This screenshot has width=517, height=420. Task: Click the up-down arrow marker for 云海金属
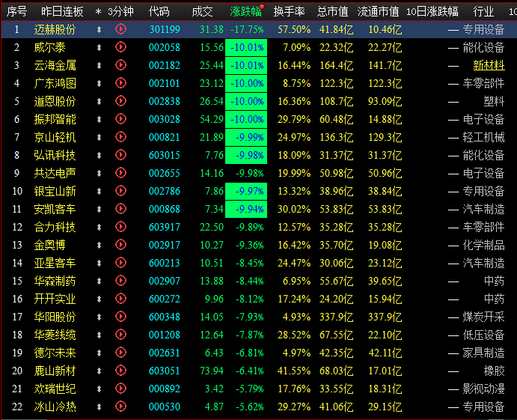point(99,65)
